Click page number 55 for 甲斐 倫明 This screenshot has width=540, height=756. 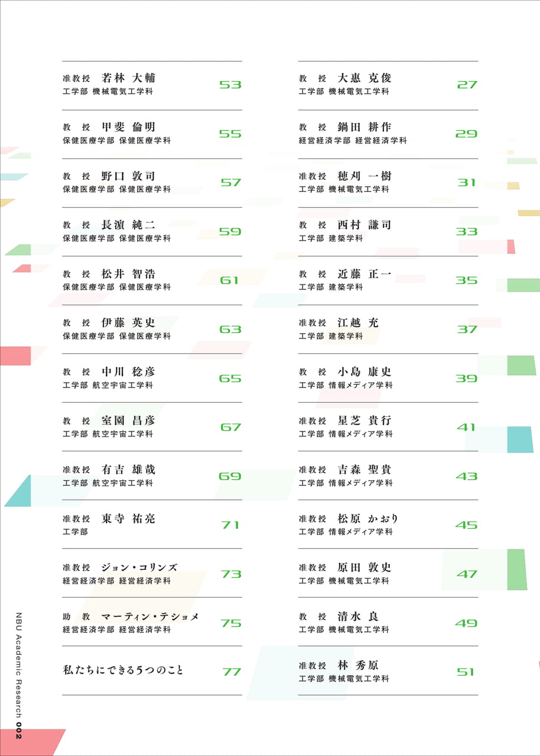tap(230, 134)
